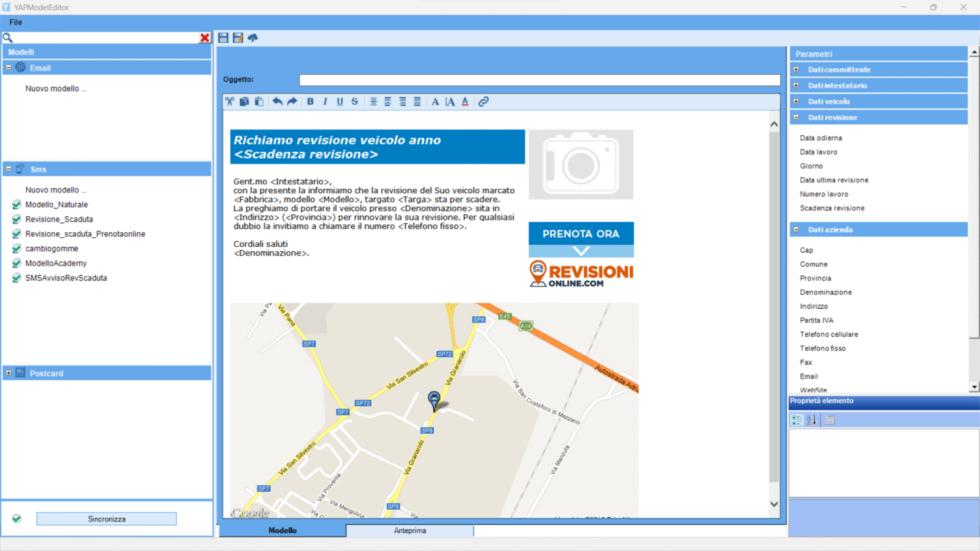Click the insert hyperlink chain icon
This screenshot has height=551, width=980.
click(x=484, y=101)
